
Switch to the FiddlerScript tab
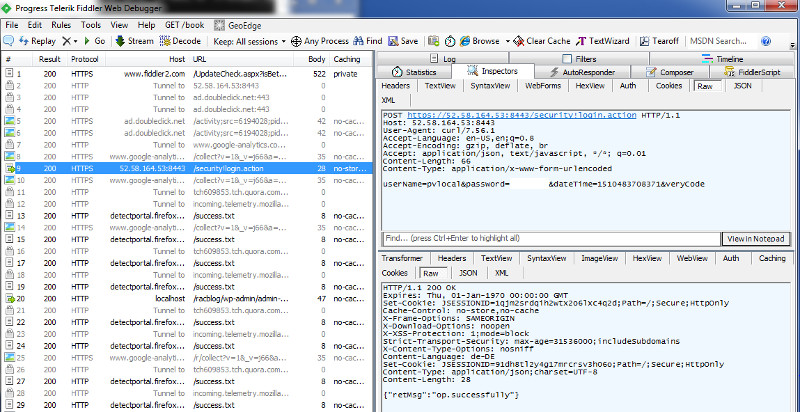(753, 72)
